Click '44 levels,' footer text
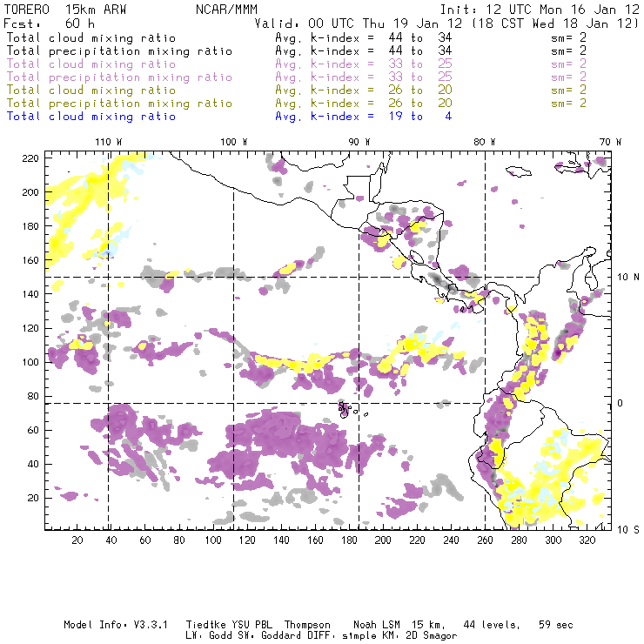Screen dimensions: 644x644 click(492, 625)
